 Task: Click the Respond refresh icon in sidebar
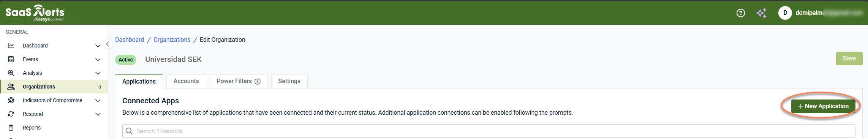point(11,114)
